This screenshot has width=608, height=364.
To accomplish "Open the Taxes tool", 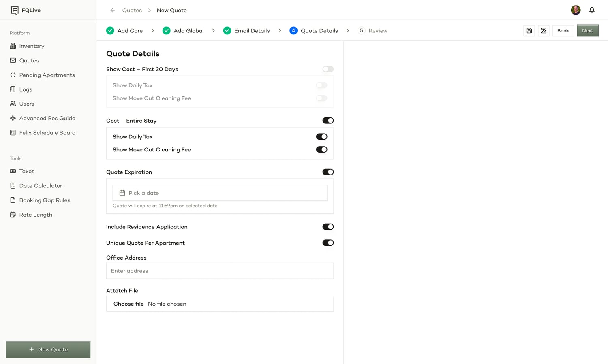I will 22,171.
